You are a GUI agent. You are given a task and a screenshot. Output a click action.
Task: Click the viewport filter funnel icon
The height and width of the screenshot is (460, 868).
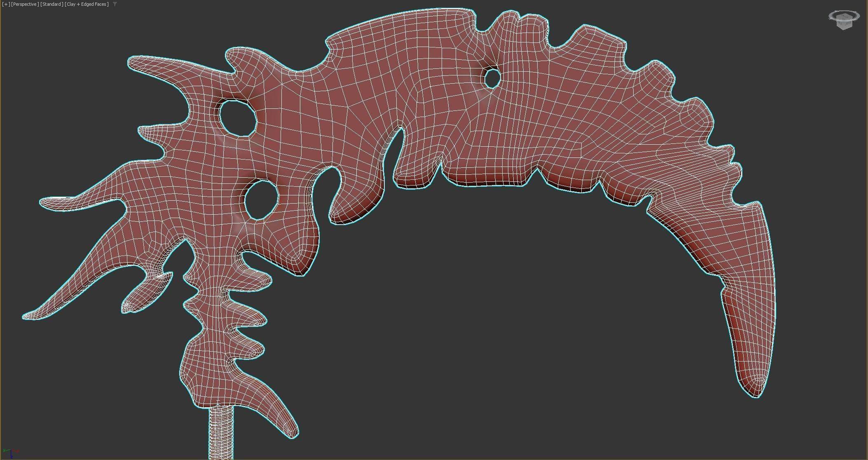pyautogui.click(x=115, y=4)
